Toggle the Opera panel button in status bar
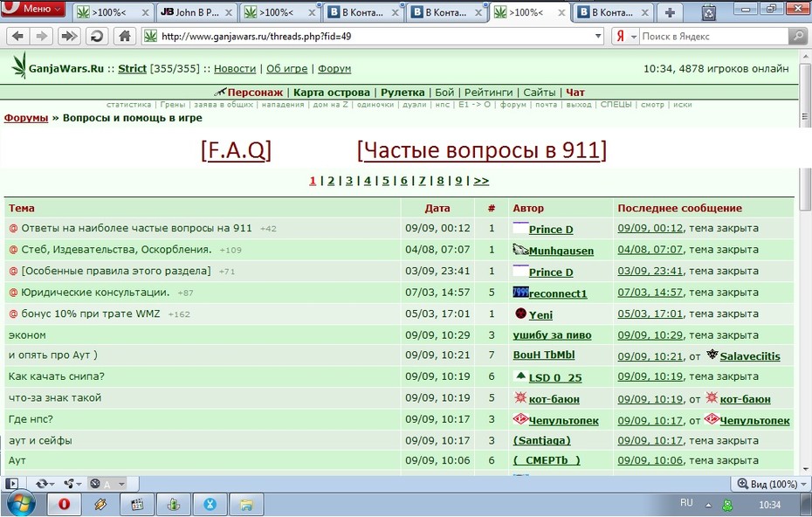Image resolution: width=812 pixels, height=517 pixels. click(11, 484)
